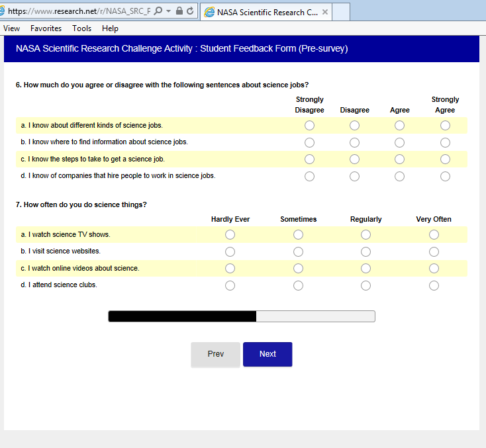Click the survey progress bar
Viewport: 486px width, 448px height.
(242, 316)
